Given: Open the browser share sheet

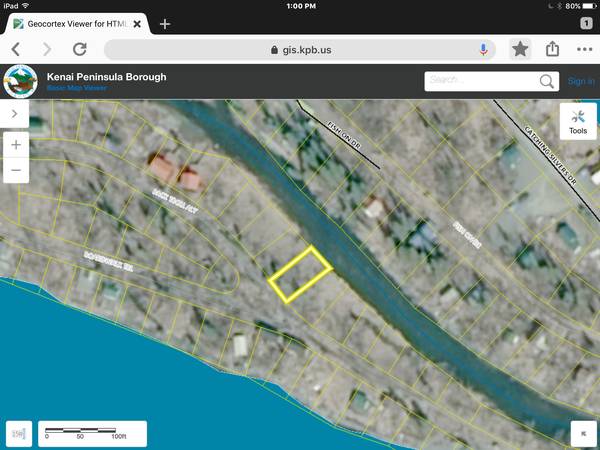Looking at the screenshot, I should tap(552, 48).
